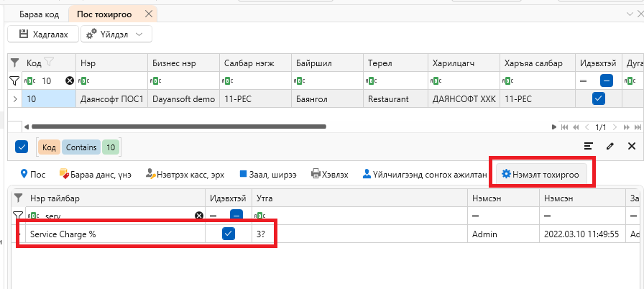Select the cell 'Dayansoft demo'
The image size is (644, 289).
tap(183, 99)
